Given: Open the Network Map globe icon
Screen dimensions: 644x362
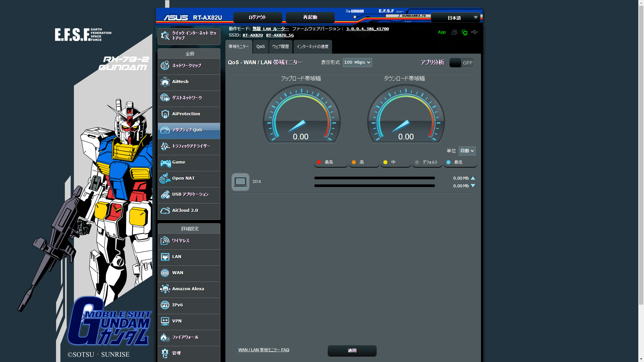Looking at the screenshot, I should (x=165, y=66).
